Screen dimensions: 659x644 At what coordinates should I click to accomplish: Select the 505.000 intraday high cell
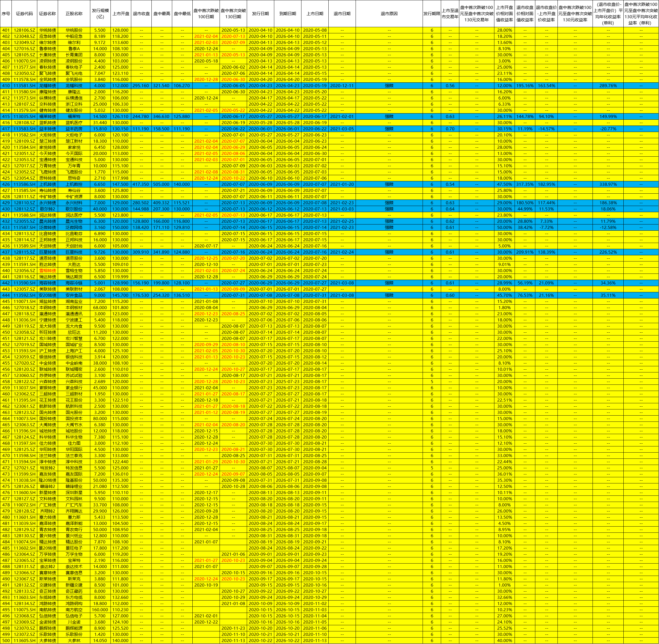(162, 184)
